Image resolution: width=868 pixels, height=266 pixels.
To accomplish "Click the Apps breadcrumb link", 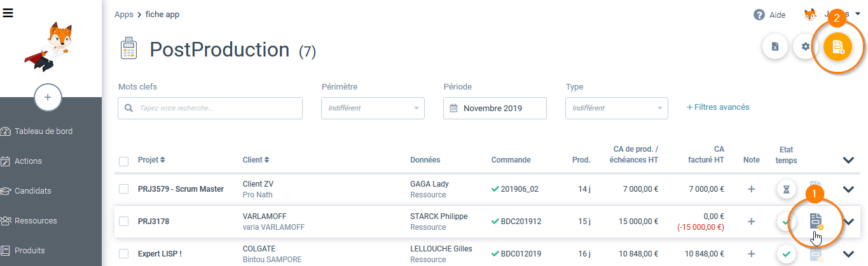I will [x=124, y=14].
